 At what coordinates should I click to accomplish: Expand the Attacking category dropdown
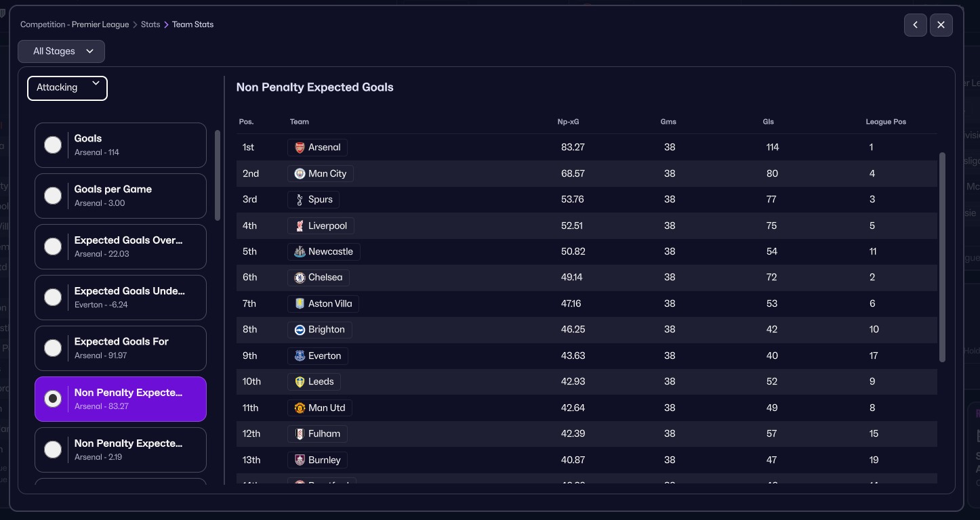pos(67,88)
